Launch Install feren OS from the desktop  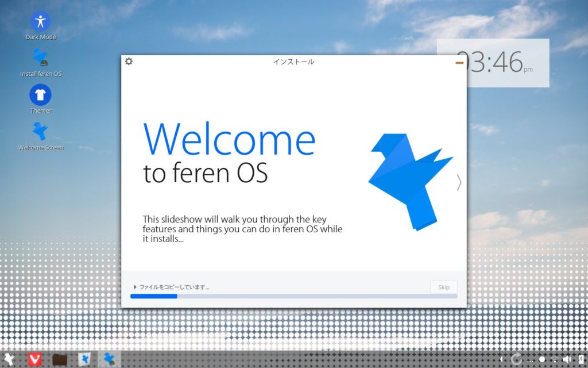[40, 57]
